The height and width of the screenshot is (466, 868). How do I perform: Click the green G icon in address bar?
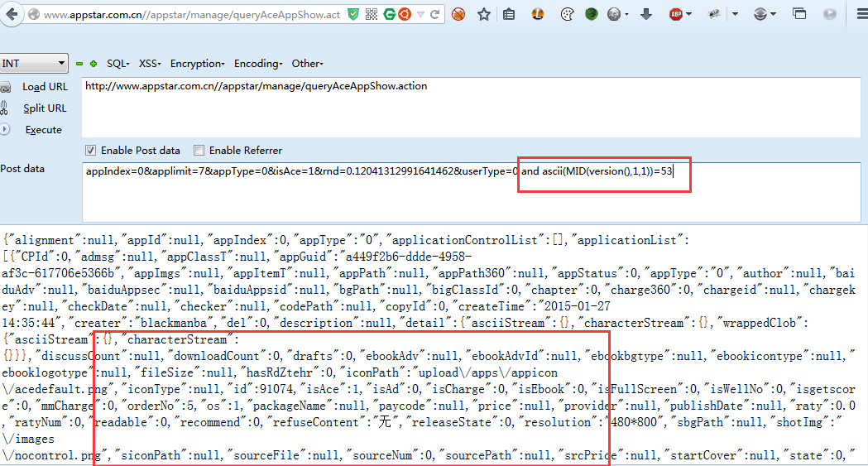(389, 14)
